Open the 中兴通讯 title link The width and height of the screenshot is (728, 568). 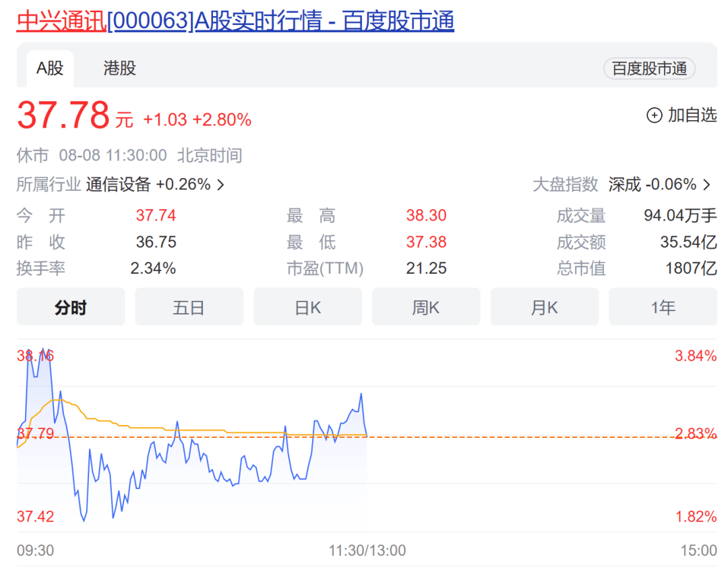(61, 21)
